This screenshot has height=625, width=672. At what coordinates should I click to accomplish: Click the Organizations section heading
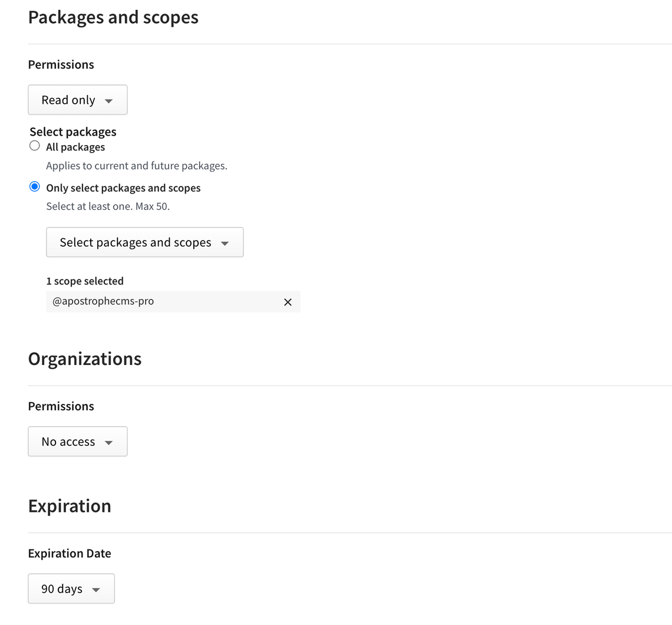click(x=84, y=358)
